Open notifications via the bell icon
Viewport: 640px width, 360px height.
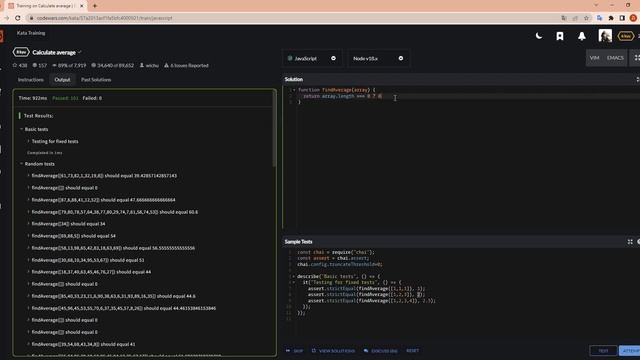pos(582,36)
